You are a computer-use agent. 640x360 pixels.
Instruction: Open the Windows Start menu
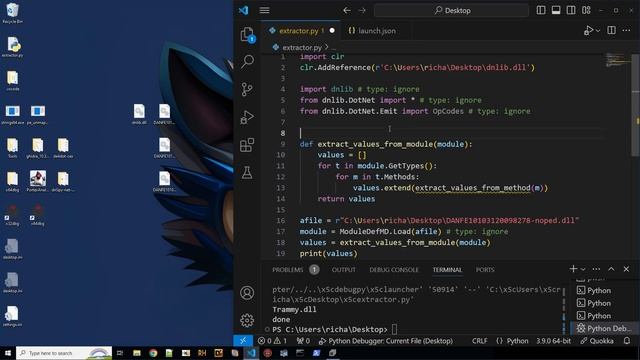pos(8,353)
